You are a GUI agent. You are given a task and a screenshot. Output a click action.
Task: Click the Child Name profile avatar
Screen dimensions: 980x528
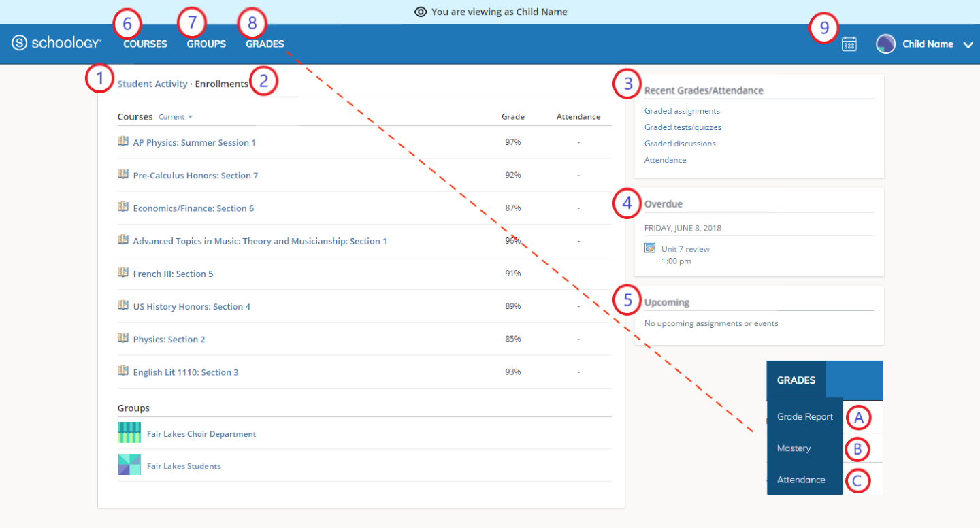[885, 44]
